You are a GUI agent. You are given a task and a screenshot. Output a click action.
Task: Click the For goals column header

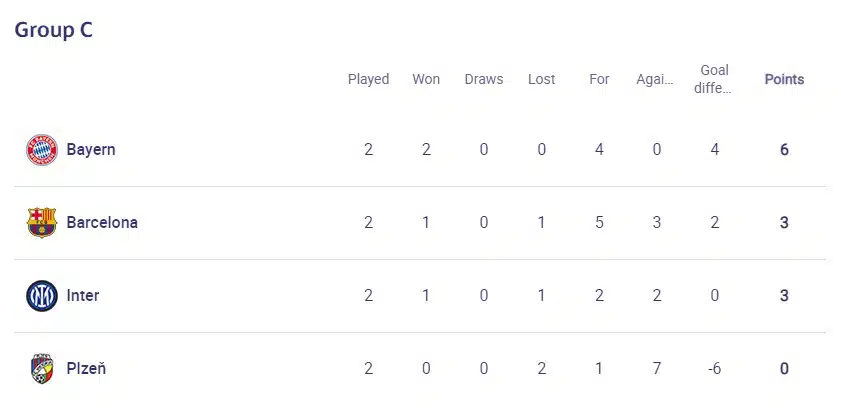[599, 79]
